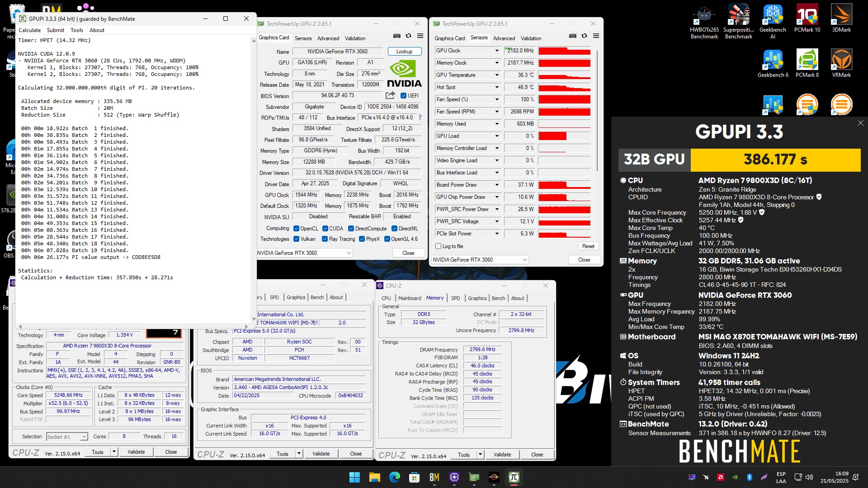This screenshot has height=488, width=868.
Task: Click Close button in CPU-Z processor window
Action: click(171, 452)
